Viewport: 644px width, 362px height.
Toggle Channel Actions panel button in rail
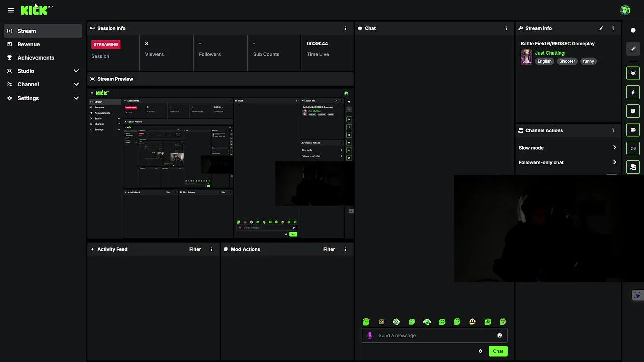coord(633,167)
